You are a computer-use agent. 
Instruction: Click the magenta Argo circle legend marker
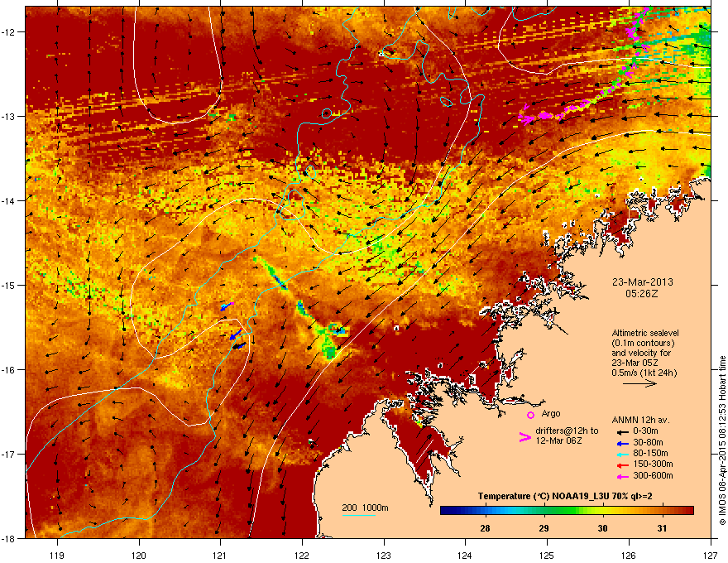tap(530, 416)
